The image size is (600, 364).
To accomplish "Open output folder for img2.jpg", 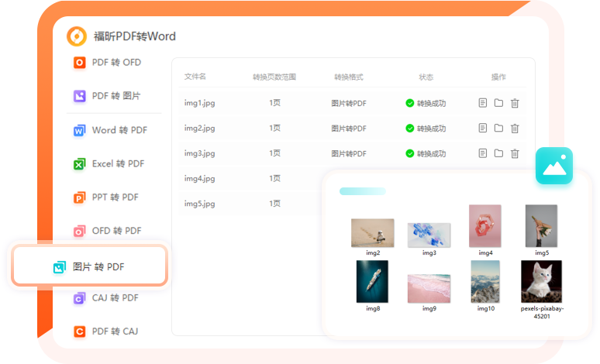I will click(x=498, y=128).
